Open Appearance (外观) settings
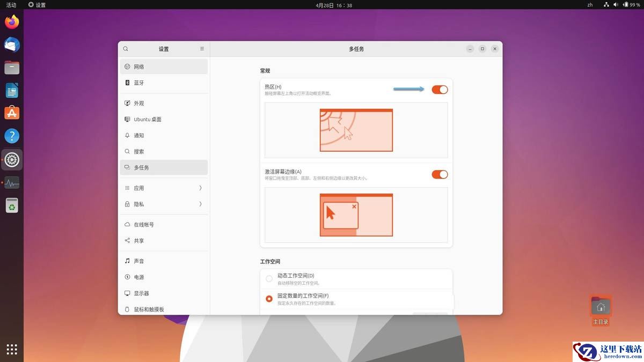Viewport: 644px width, 362px height. pyautogui.click(x=164, y=103)
